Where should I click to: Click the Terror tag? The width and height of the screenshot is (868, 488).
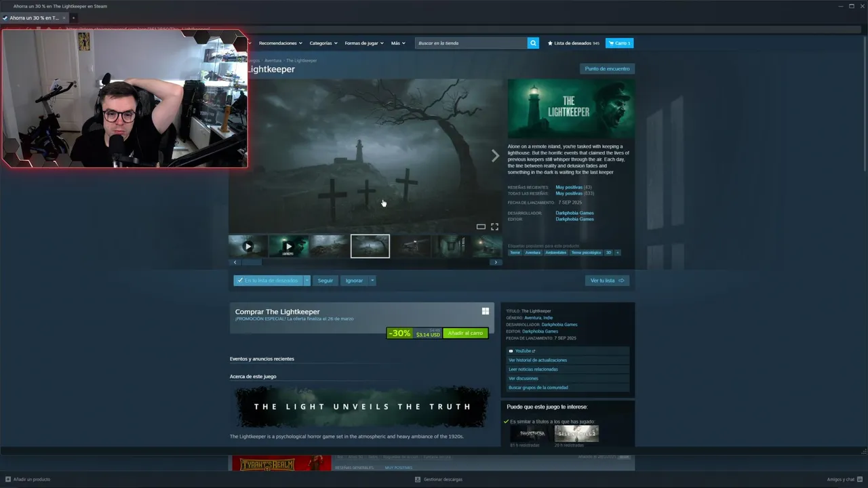tap(515, 252)
